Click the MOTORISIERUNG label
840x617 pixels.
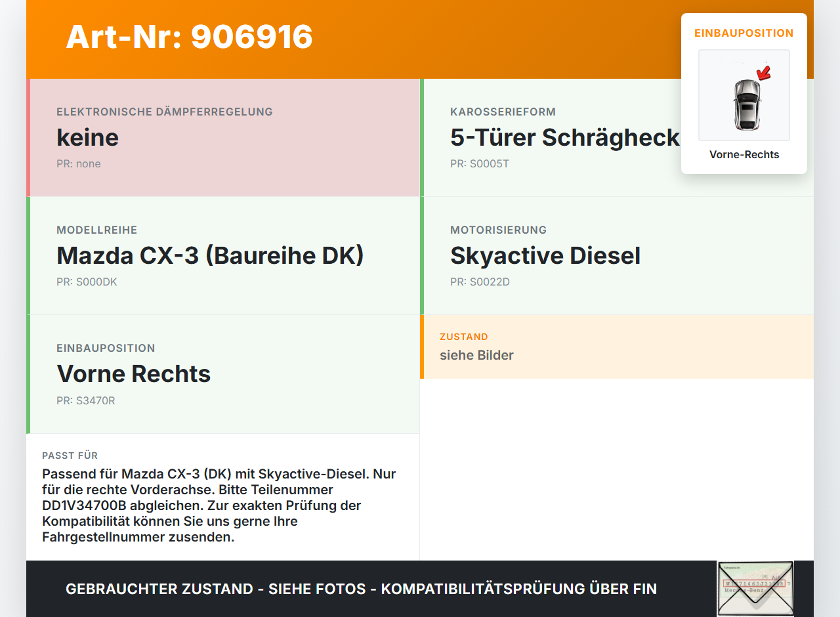click(498, 230)
